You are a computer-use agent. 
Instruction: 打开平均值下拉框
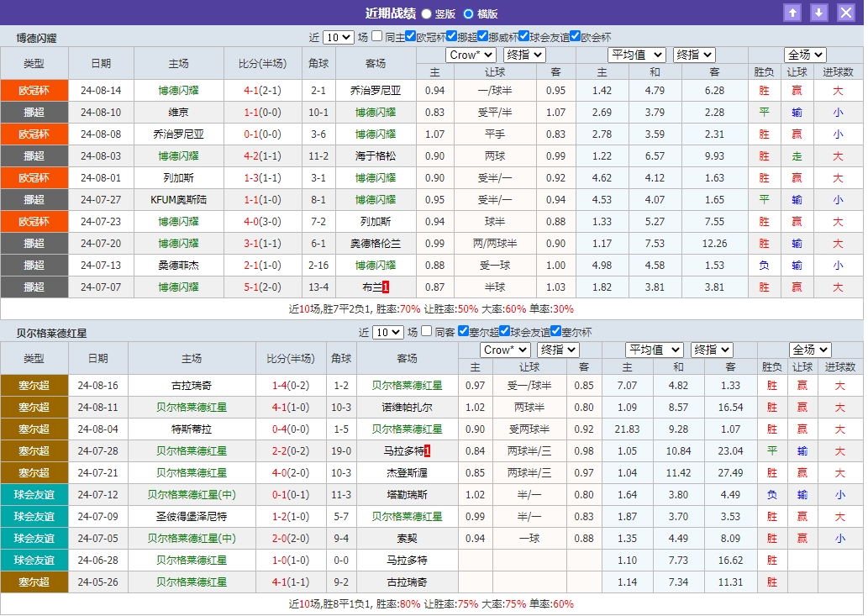click(x=637, y=55)
